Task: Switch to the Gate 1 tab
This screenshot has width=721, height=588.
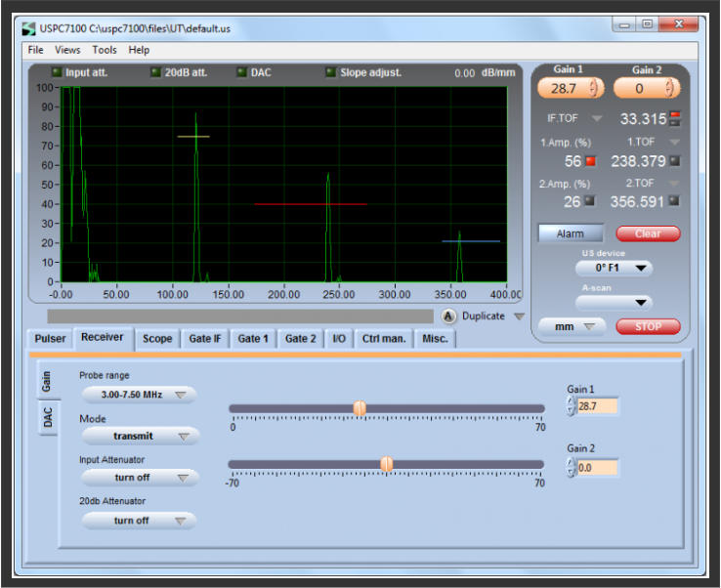Action: click(x=251, y=339)
